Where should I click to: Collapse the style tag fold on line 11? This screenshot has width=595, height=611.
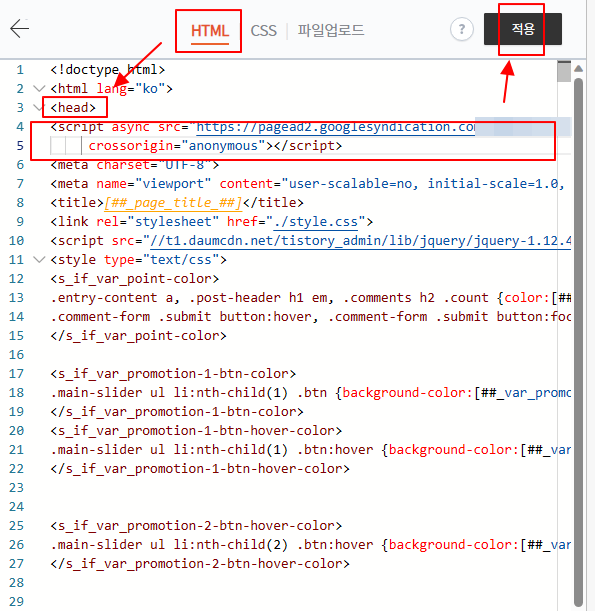point(39,260)
